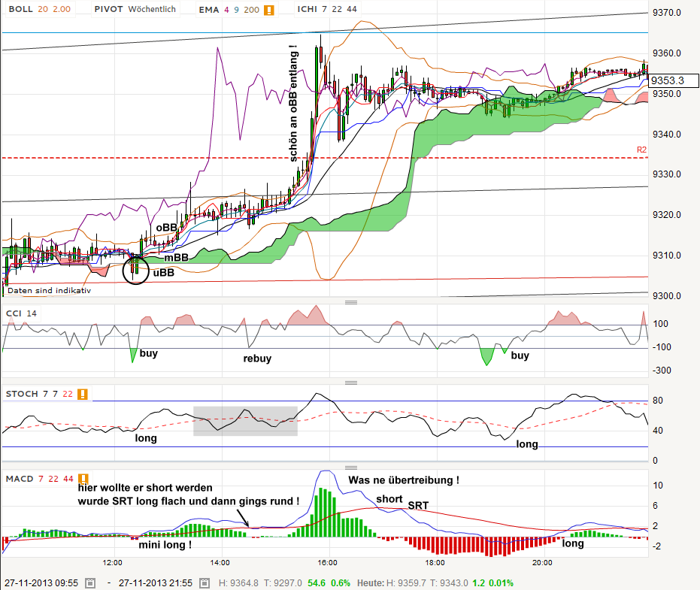Viewport: 700px width, 590px height.
Task: Click the 'SRT' annotation in the MACD panel
Action: 418,505
